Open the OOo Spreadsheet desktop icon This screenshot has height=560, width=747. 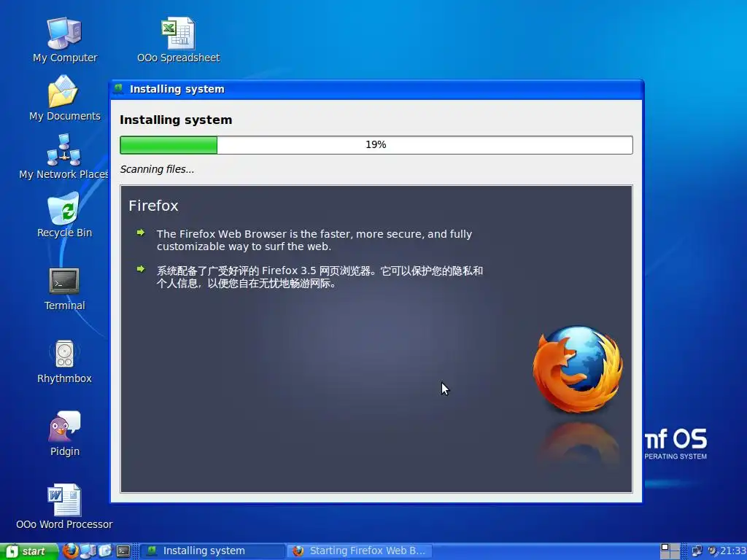178,39
